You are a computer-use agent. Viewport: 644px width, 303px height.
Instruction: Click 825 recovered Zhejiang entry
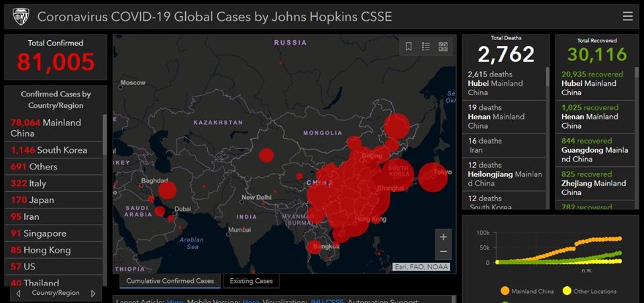pos(595,183)
